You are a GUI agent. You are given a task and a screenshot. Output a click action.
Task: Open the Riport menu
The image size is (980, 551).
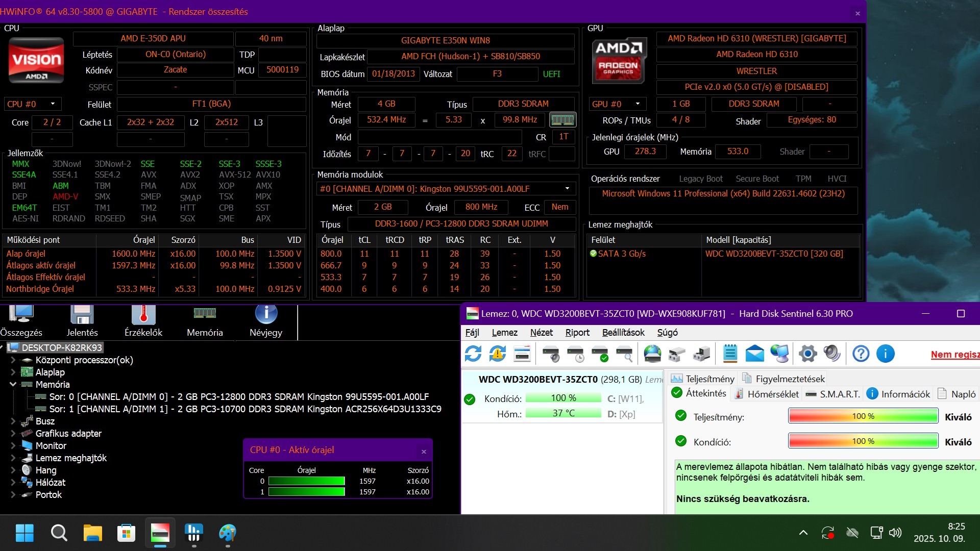pos(577,333)
